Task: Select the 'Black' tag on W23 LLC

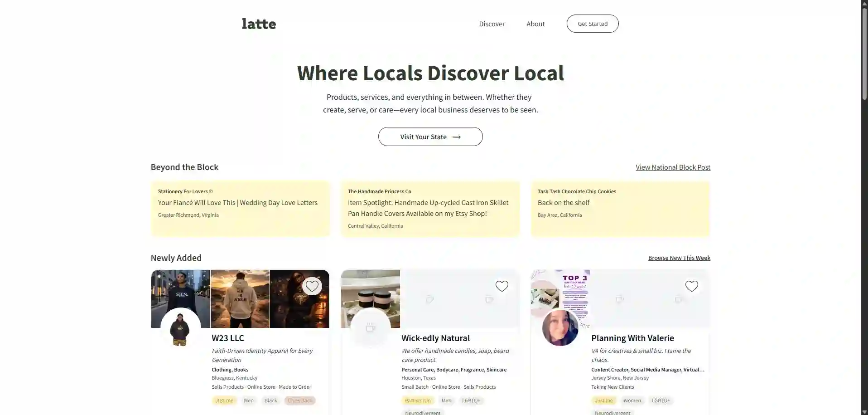Action: [x=270, y=400]
